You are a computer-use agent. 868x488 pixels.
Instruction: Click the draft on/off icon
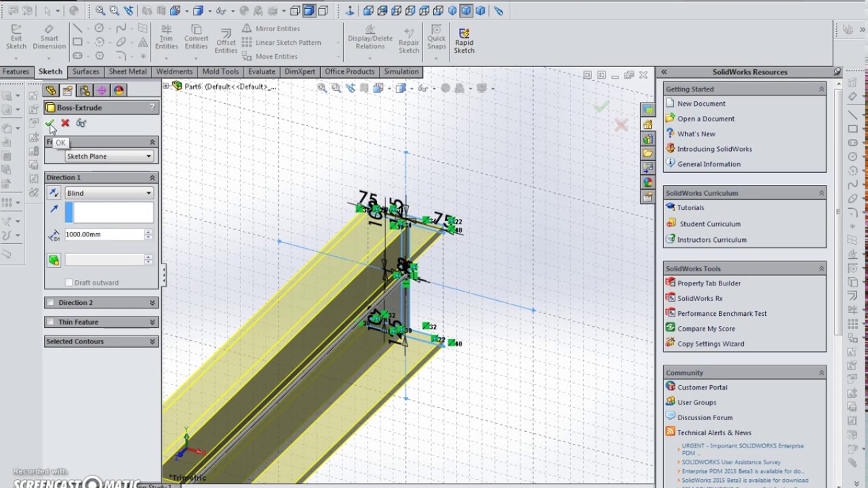[54, 260]
